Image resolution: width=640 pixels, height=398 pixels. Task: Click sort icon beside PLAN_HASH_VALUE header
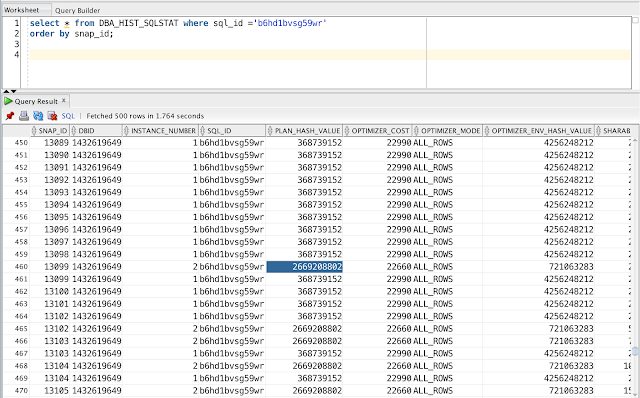tap(270, 131)
